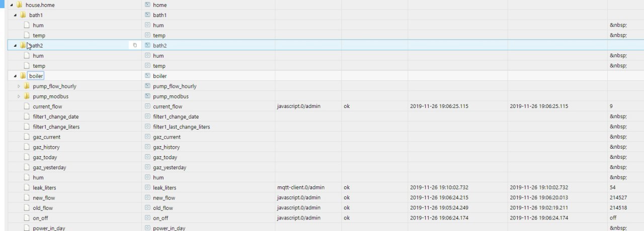
Task: Click the folder icon beside the boiler label
Action: 23,76
